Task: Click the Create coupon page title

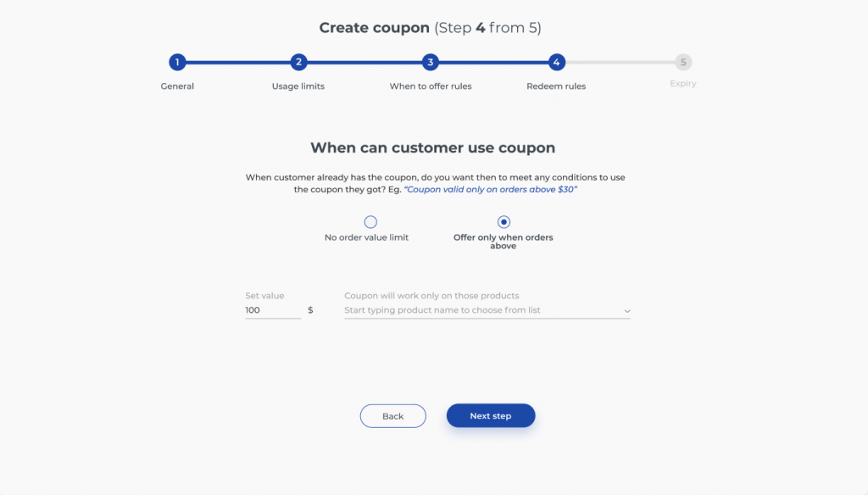Action: (x=430, y=28)
